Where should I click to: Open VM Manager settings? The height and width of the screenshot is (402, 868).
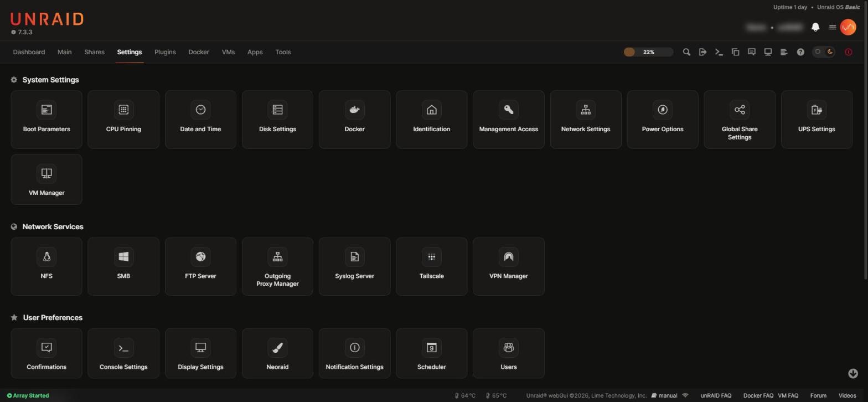46,179
